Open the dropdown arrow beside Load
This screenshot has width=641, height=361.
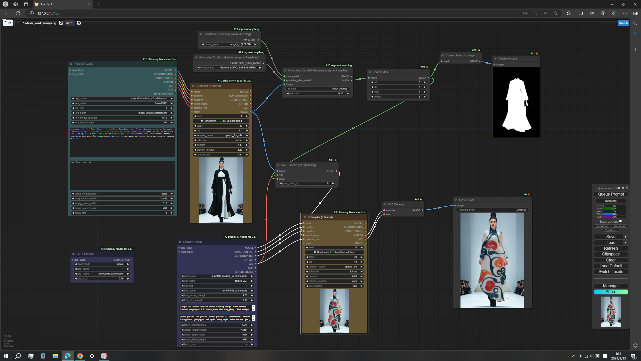[625, 242]
